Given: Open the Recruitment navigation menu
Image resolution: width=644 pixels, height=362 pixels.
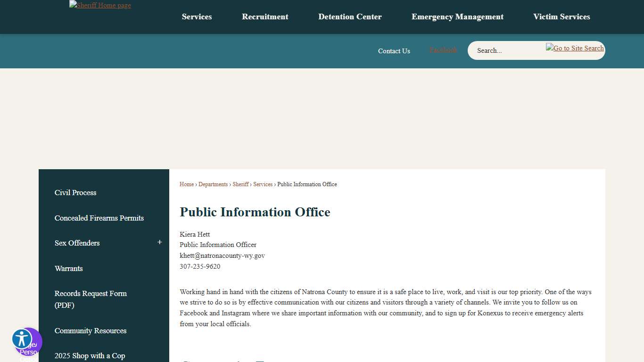Looking at the screenshot, I should [265, 16].
